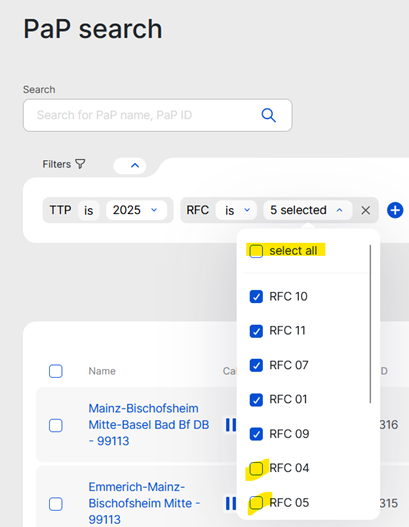Uncheck RFC 07 option
Image resolution: width=409 pixels, height=527 pixels.
(x=256, y=365)
